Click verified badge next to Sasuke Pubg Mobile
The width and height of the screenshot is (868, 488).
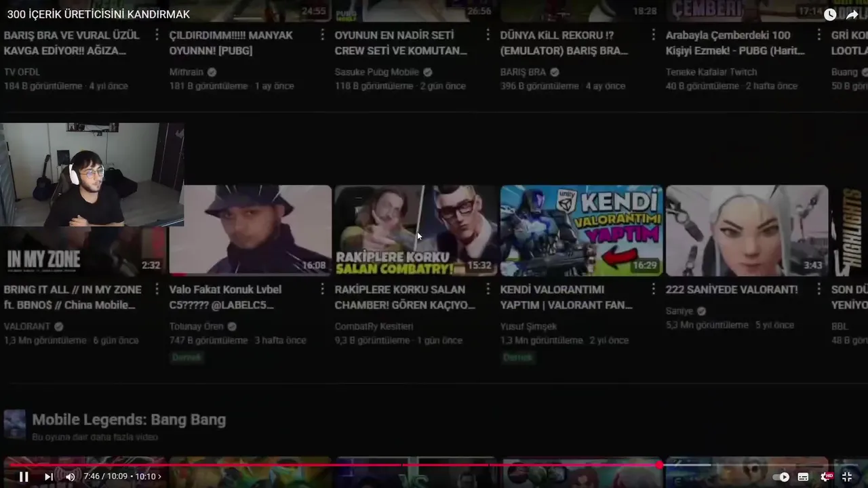[x=427, y=72]
